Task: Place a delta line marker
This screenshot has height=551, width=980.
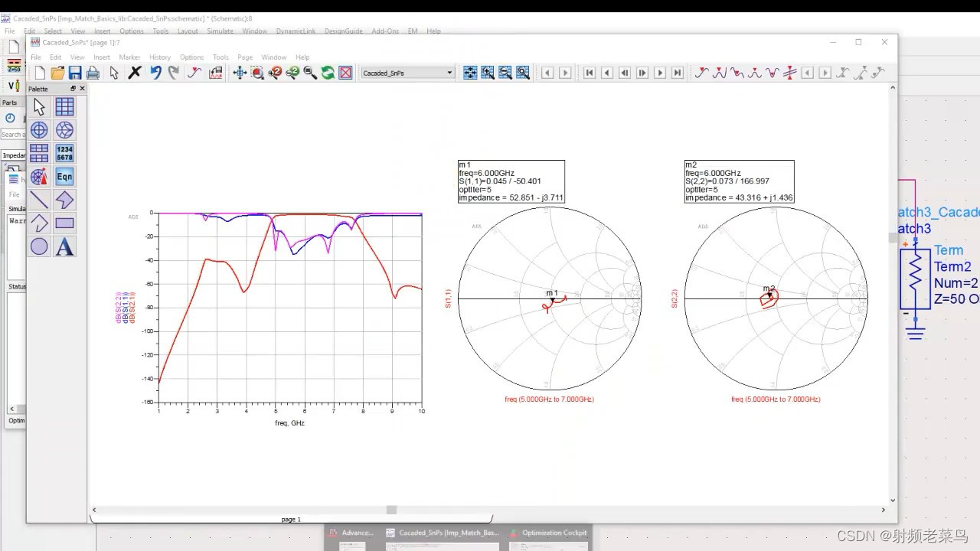Action: [x=789, y=73]
